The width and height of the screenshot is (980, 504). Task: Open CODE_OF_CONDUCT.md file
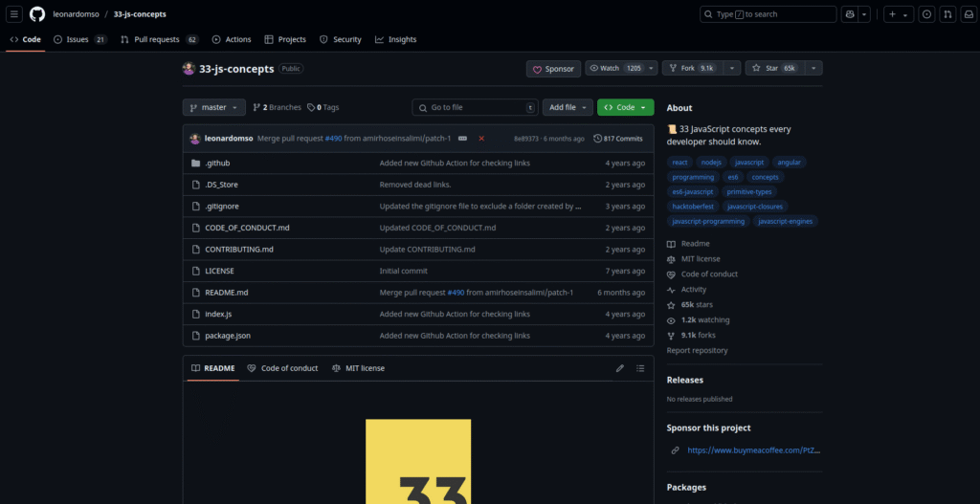pos(247,228)
